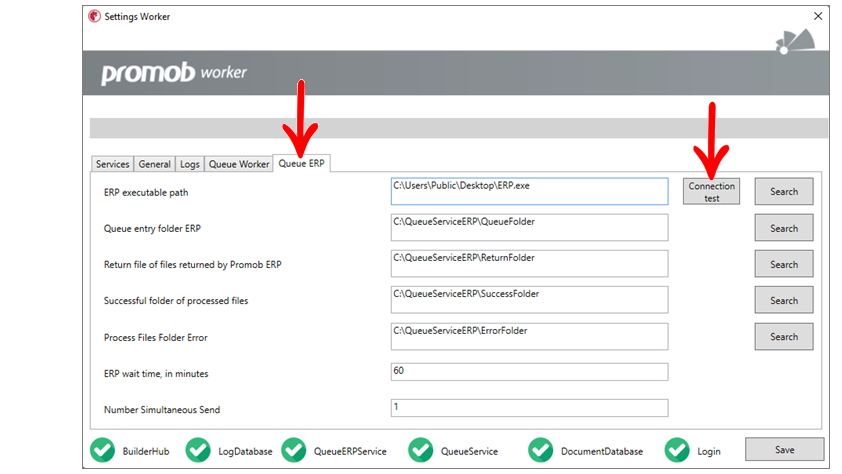The height and width of the screenshot is (474, 842).
Task: Click Search for Process Files Folder Error
Action: pos(784,337)
